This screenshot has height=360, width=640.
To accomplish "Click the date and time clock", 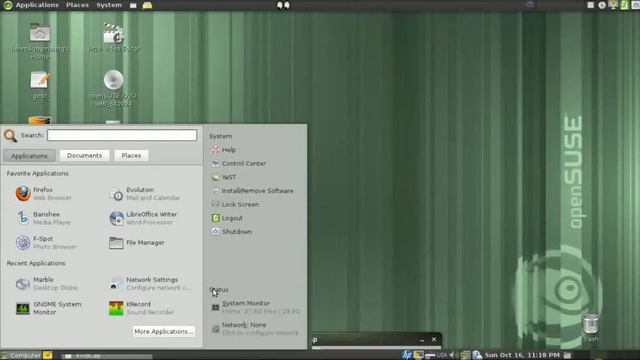I will coord(522,355).
